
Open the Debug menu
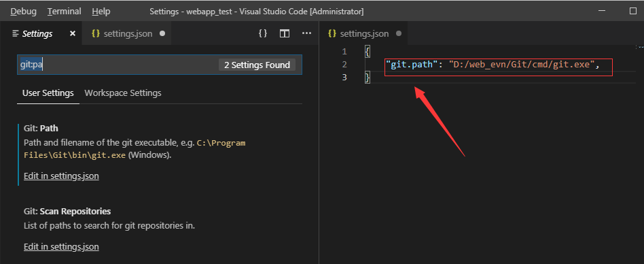coord(23,12)
